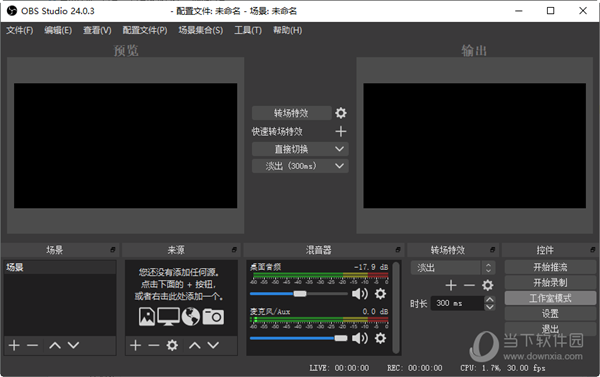
Task: Increase 时长 duration with up stepper
Action: pyautogui.click(x=490, y=300)
